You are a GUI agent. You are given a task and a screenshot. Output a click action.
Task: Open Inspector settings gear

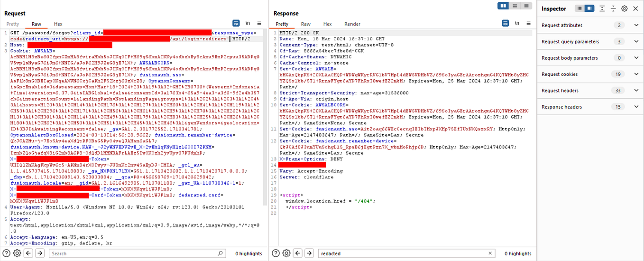coord(625,9)
